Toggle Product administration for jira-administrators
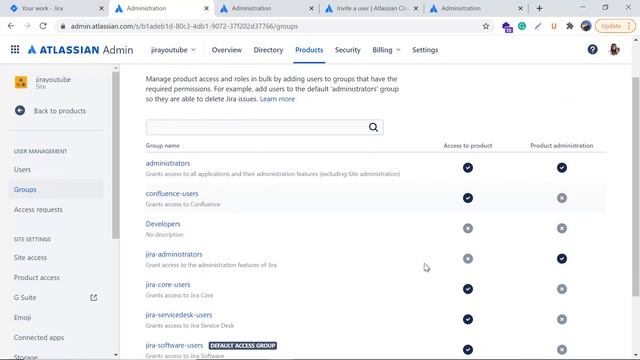Screen dimensions: 640x360 click(562, 259)
